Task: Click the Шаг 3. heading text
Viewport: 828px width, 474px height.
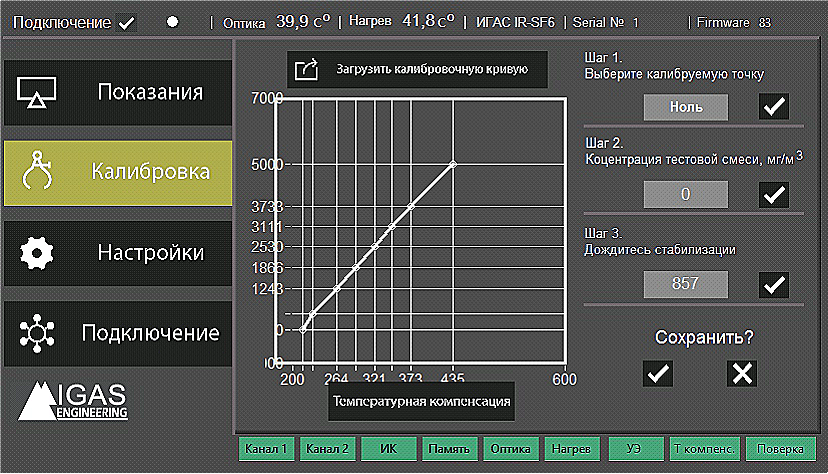Action: [603, 233]
